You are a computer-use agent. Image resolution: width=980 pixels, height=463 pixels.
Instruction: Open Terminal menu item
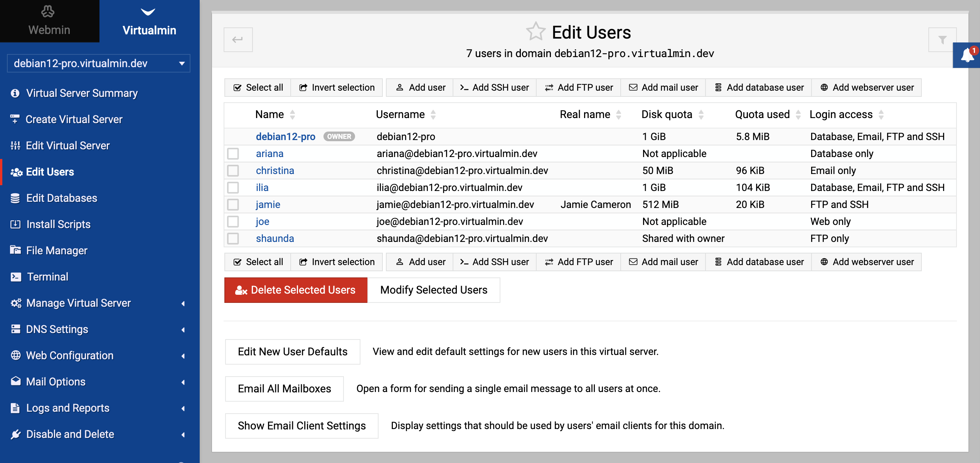[99, 277]
